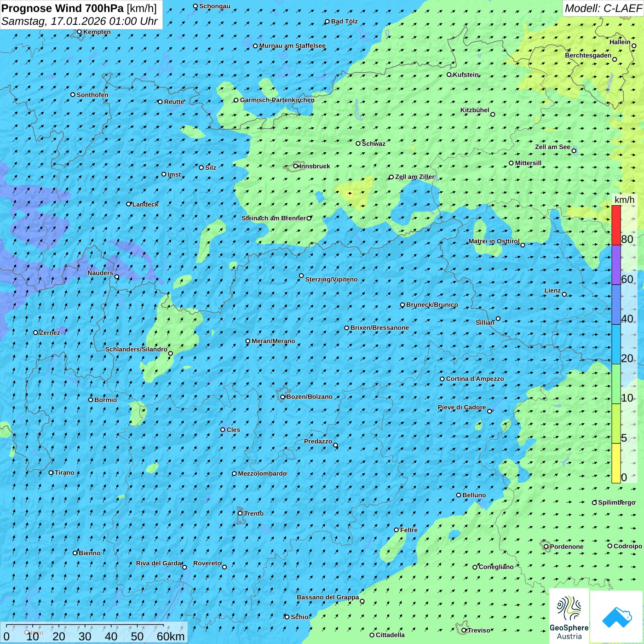Screen dimensions: 644x644
Task: Click the Cortina d'Ampezzo marker
Action: pyautogui.click(x=442, y=379)
